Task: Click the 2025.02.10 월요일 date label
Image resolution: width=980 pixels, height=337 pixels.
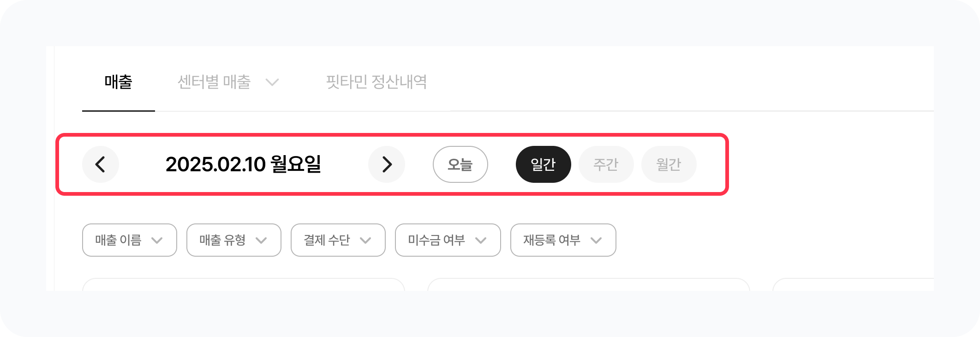Action: pos(243,164)
